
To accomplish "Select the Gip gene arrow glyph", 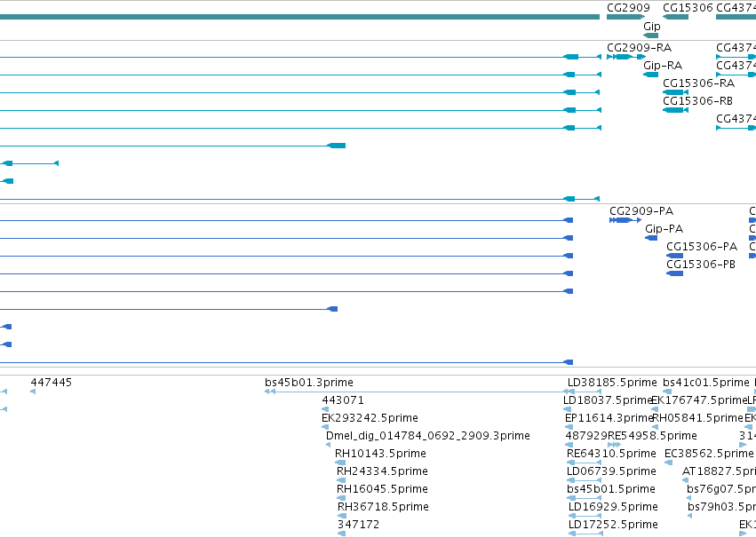I will point(651,36).
